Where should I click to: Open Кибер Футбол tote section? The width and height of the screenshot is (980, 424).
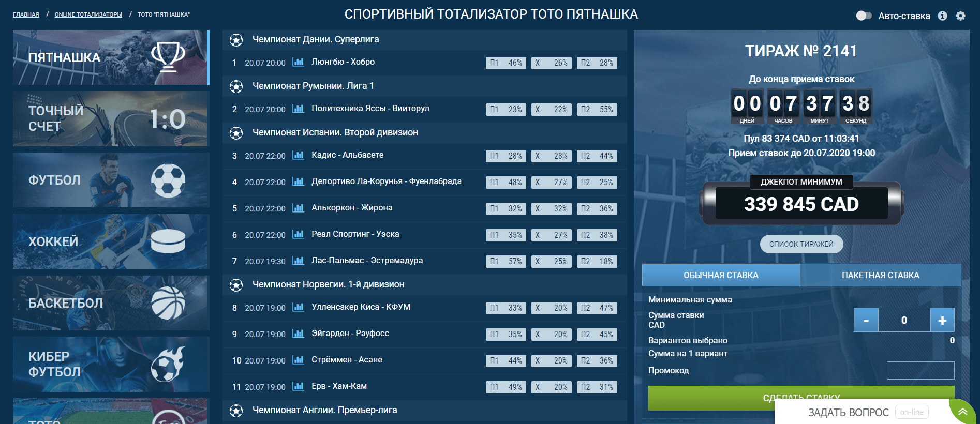point(111,365)
